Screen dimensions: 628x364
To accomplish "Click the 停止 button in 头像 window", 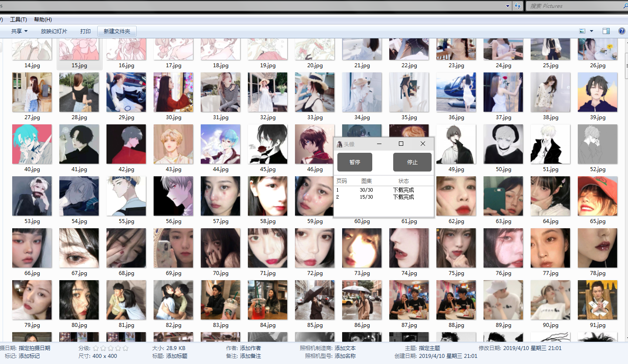I will point(412,162).
